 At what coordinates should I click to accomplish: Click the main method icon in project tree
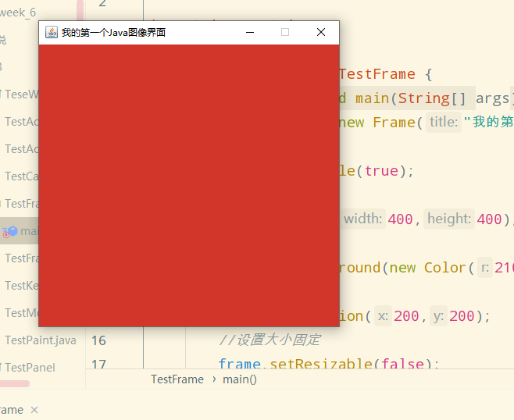click(x=10, y=231)
